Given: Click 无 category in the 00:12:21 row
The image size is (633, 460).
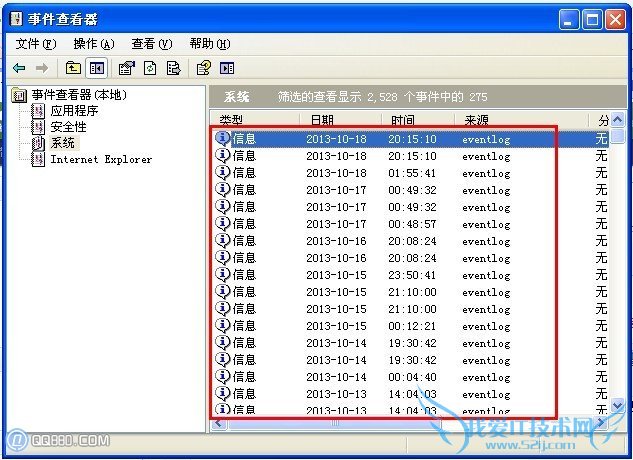Looking at the screenshot, I should point(602,326).
